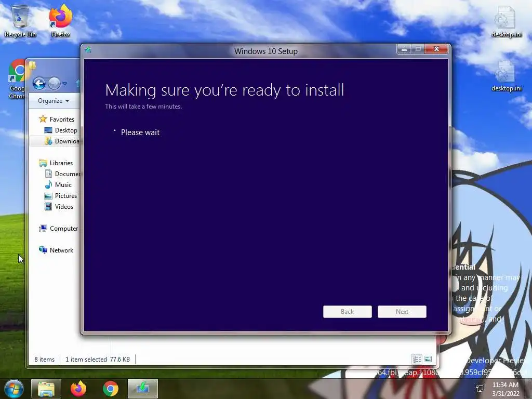Image resolution: width=532 pixels, height=399 pixels.
Task: Click the Next button in Windows 10 Setup
Action: [x=402, y=312]
